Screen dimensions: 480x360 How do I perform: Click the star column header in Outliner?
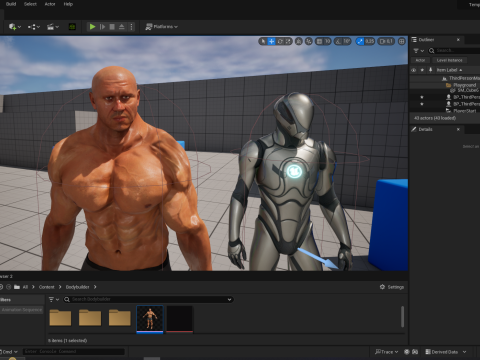(x=422, y=70)
